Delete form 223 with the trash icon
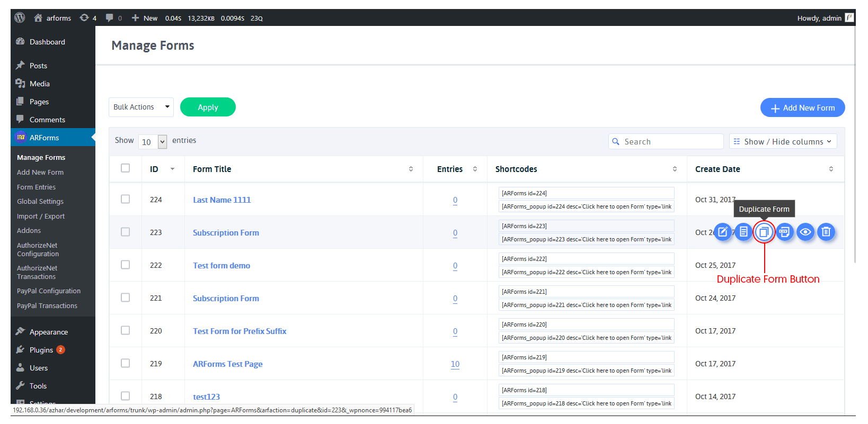 (826, 232)
